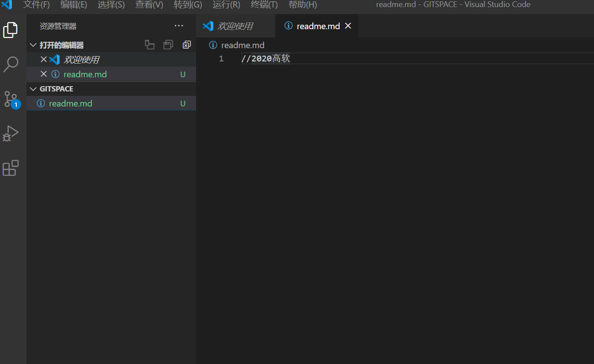
Task: Click line number 1 in the editor gutter
Action: tap(221, 58)
